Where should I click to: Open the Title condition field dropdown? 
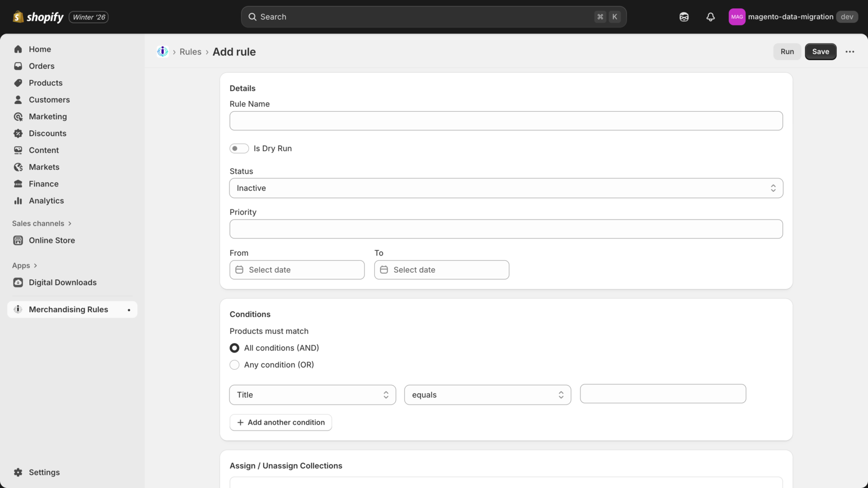coord(312,395)
